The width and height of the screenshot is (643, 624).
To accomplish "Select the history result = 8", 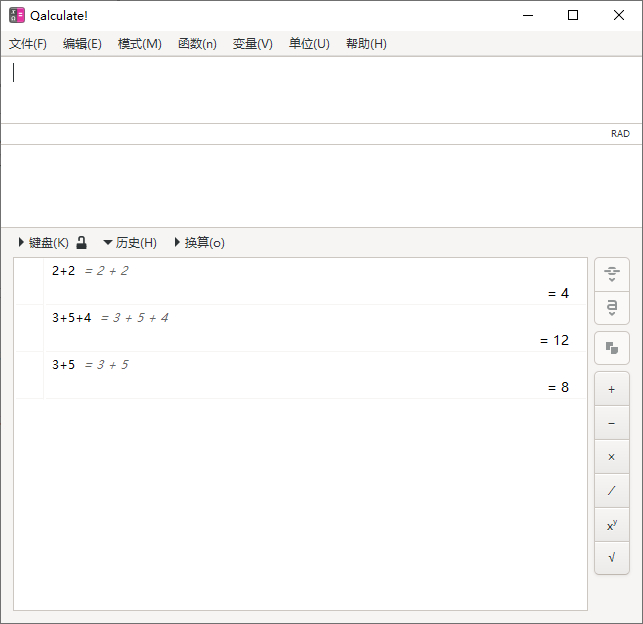I will click(559, 387).
